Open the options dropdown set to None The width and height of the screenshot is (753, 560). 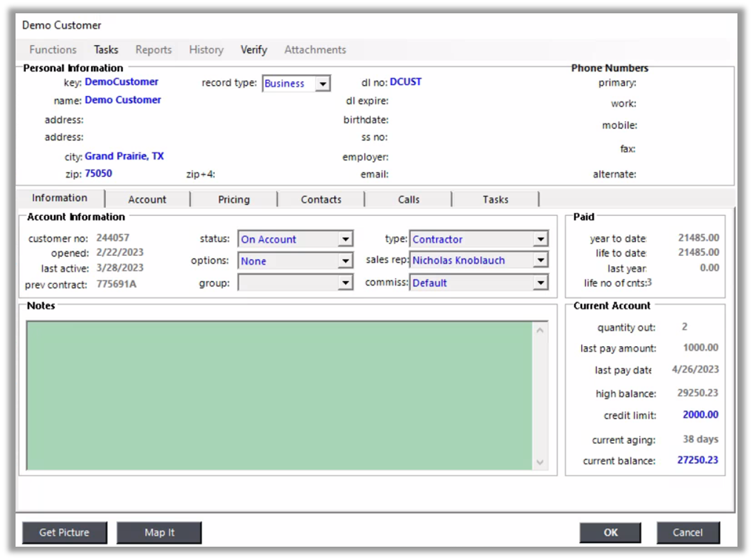point(345,261)
